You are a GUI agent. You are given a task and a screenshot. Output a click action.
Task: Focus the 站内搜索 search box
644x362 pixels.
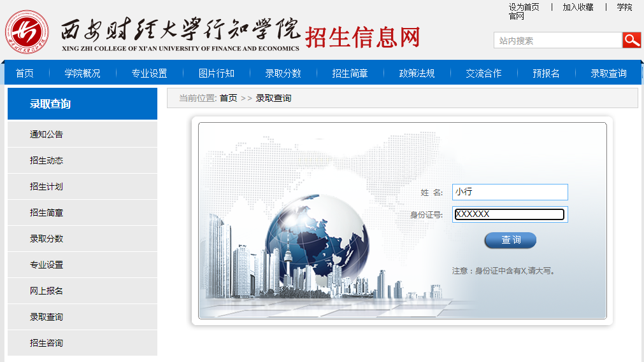[x=558, y=40]
